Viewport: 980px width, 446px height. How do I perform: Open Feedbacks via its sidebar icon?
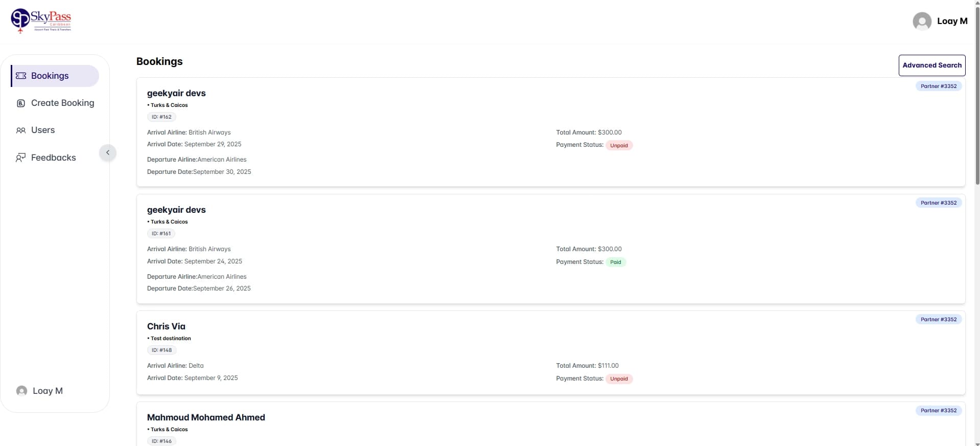(x=20, y=157)
